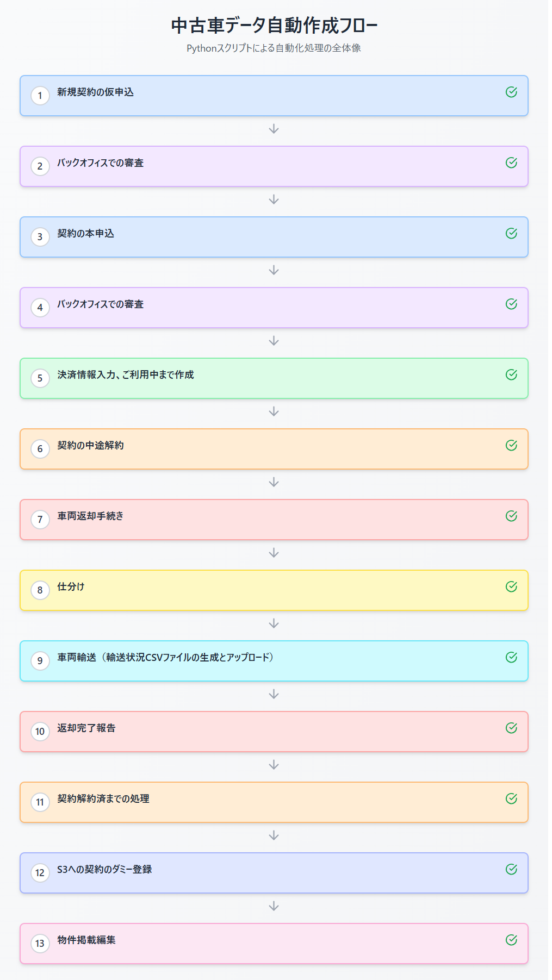The height and width of the screenshot is (980, 552).
Task: Open the 仕分け step label
Action: [x=71, y=586]
